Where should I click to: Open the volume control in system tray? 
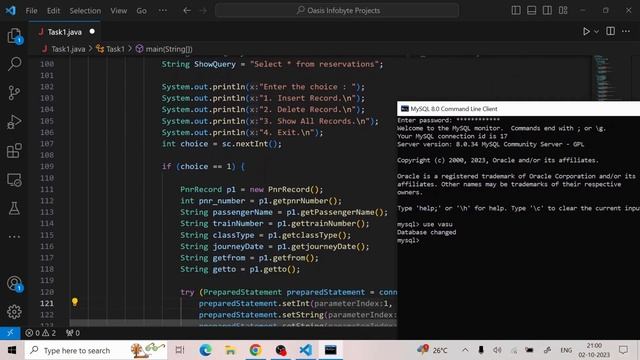coord(497,350)
